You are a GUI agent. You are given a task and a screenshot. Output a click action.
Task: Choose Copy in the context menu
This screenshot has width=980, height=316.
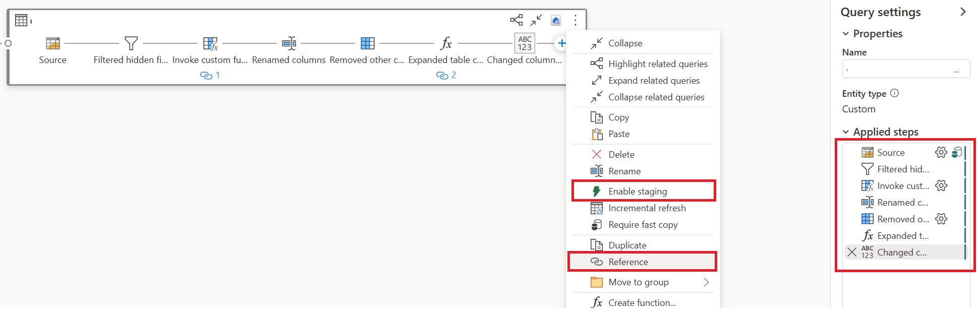tap(643, 117)
